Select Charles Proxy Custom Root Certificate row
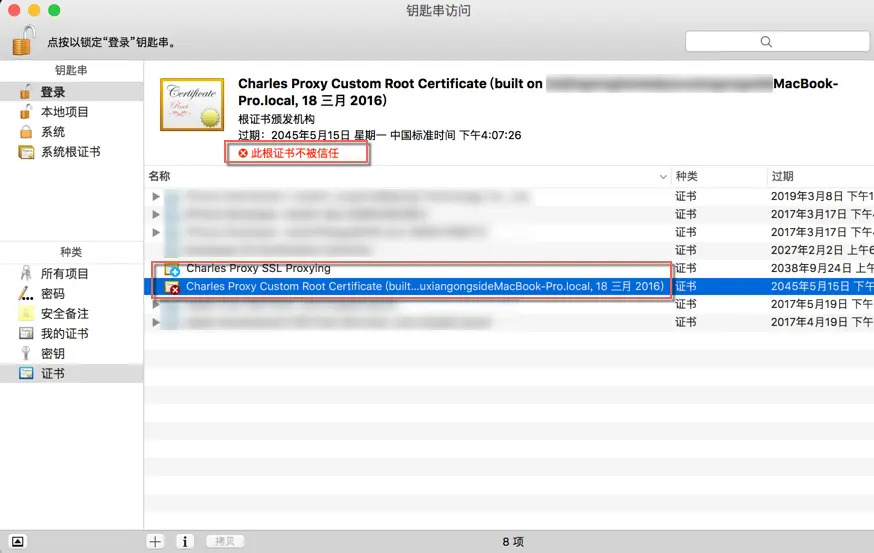The width and height of the screenshot is (874, 553). (x=509, y=287)
